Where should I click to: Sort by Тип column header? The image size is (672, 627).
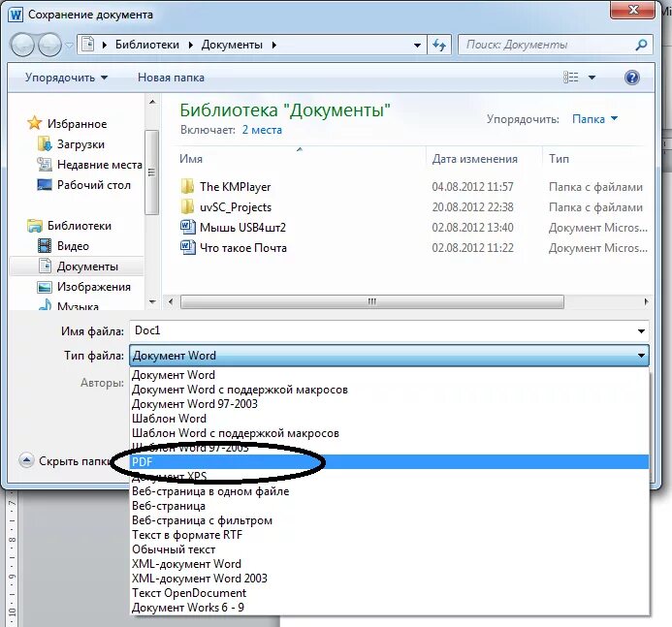tap(559, 159)
